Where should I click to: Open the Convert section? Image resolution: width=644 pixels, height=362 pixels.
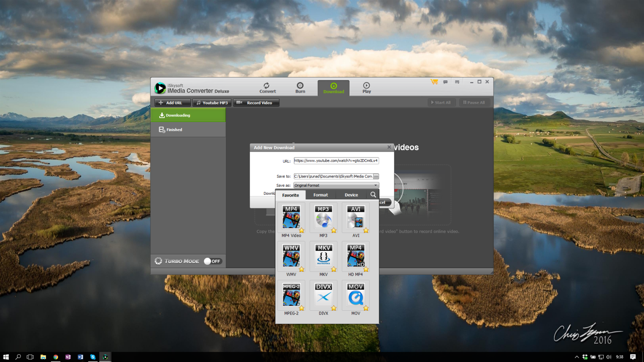coord(267,88)
